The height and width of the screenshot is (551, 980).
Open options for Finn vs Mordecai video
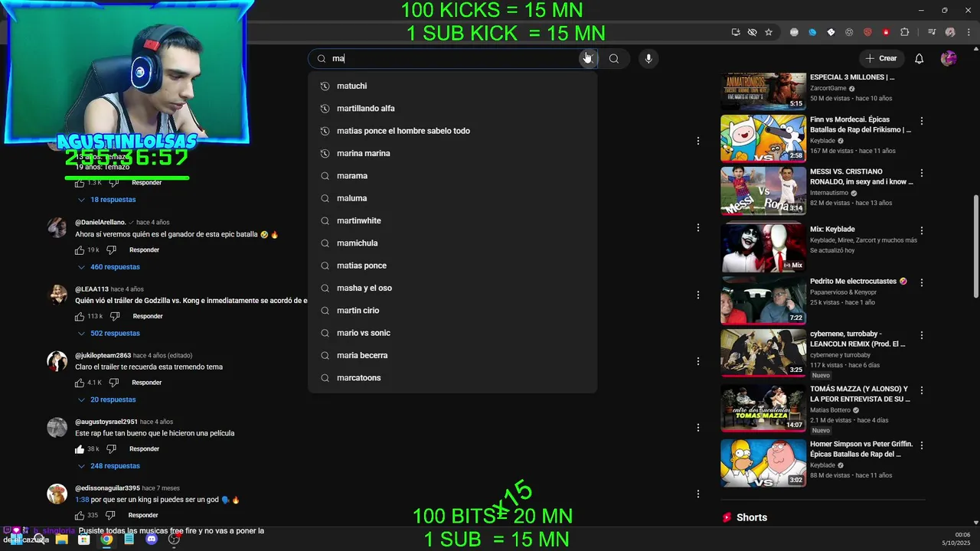(922, 121)
